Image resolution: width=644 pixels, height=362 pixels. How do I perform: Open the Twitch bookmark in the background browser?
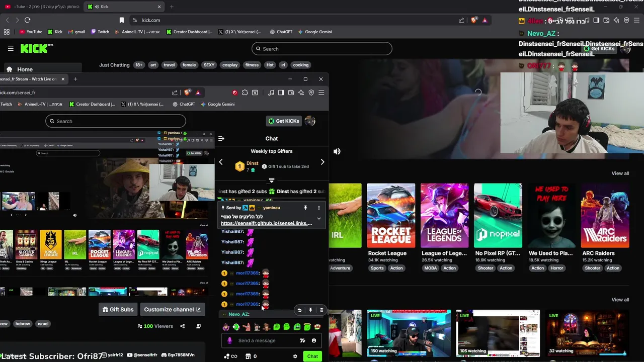(100, 32)
